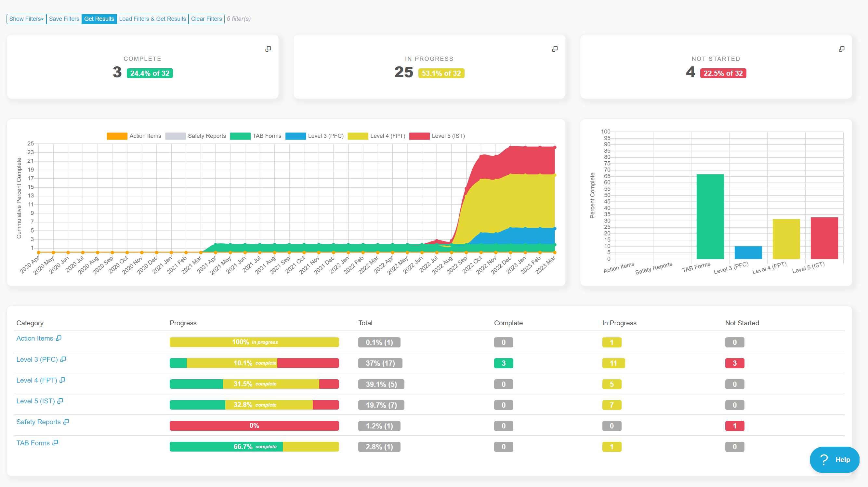Click Load Filters & Get Results
The height and width of the screenshot is (487, 868).
152,19
